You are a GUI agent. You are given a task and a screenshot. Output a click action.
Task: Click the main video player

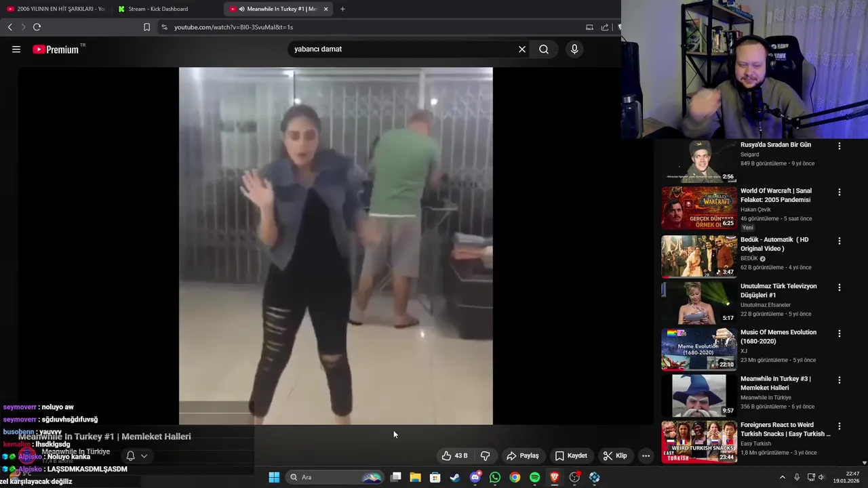coord(336,246)
